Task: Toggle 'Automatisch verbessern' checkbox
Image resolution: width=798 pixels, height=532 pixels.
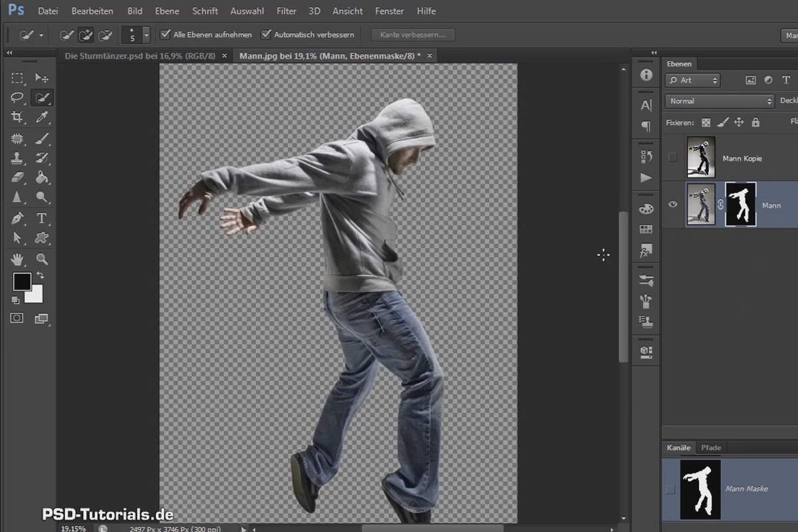Action: [266, 35]
